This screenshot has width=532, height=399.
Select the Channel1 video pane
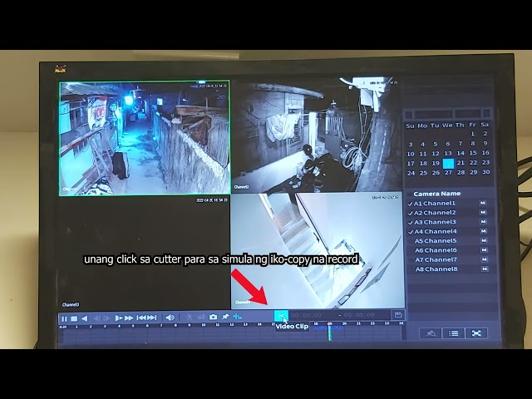coord(145,138)
